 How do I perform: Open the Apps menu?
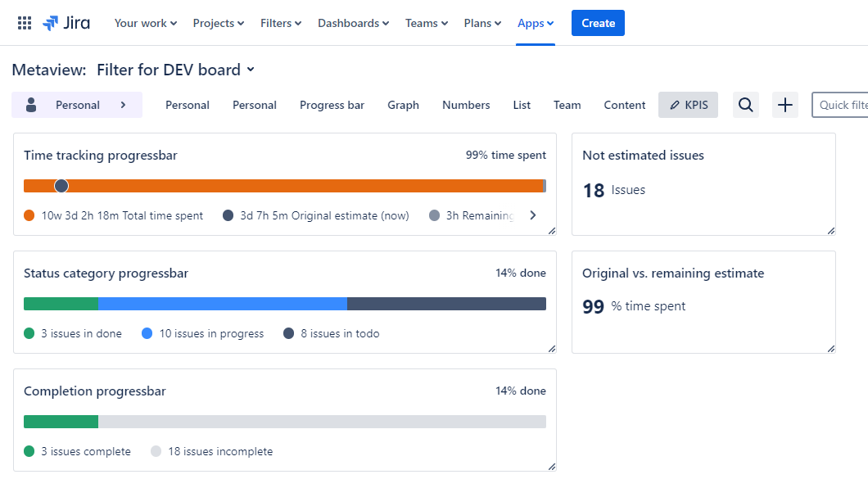(536, 23)
